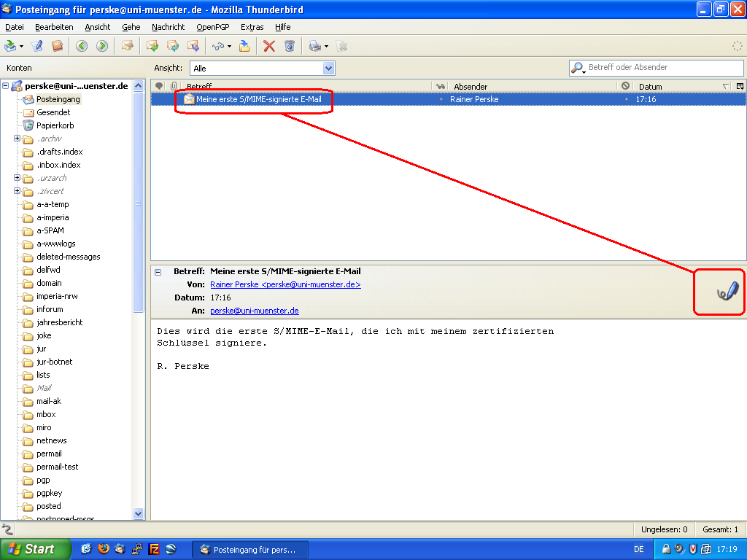
Task: Expand the .zivcert folder tree node
Action: [17, 191]
